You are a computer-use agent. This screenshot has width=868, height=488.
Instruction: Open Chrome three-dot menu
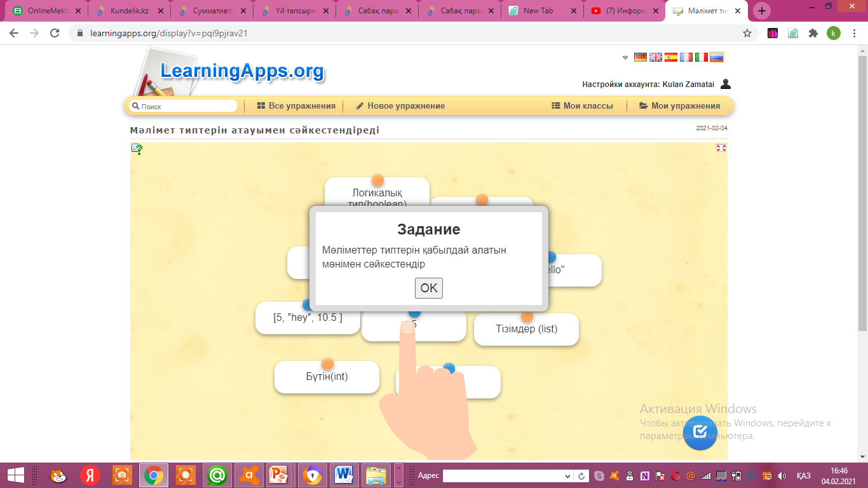click(x=854, y=34)
